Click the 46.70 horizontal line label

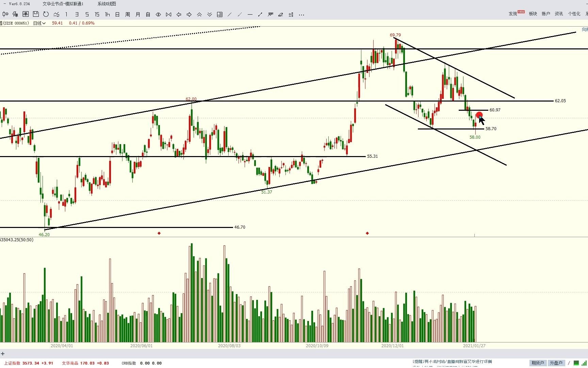point(240,227)
